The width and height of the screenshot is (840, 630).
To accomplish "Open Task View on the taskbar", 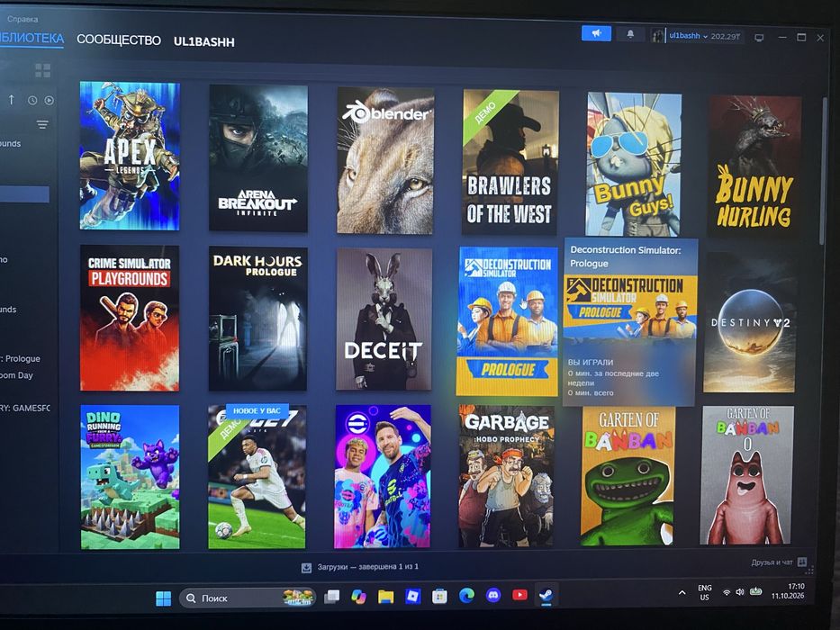I will 332,596.
